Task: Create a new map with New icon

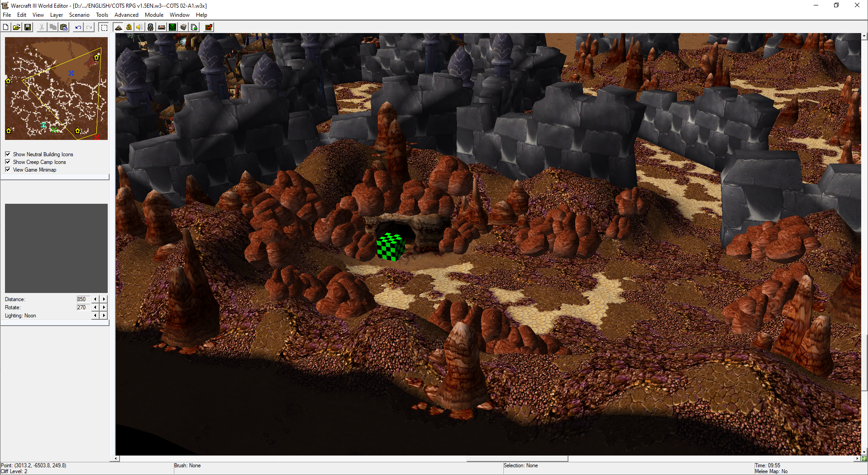Action: tap(6, 27)
